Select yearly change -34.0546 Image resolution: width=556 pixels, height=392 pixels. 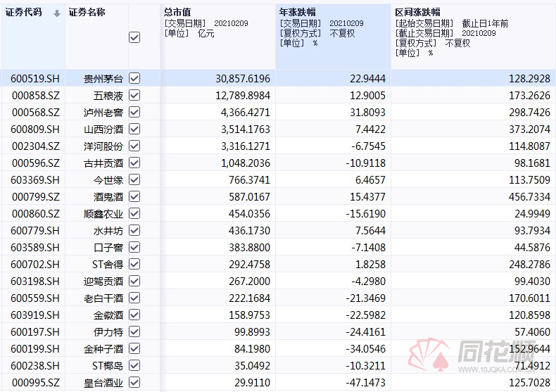(365, 349)
